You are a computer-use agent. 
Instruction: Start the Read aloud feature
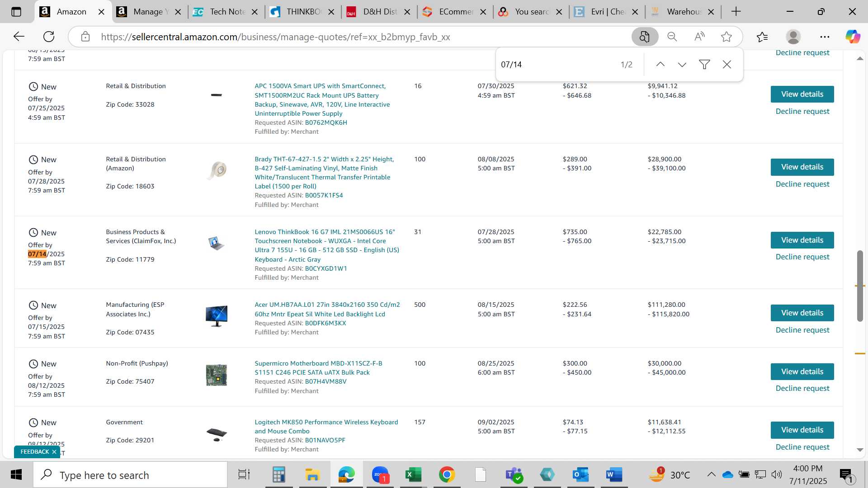pyautogui.click(x=699, y=37)
